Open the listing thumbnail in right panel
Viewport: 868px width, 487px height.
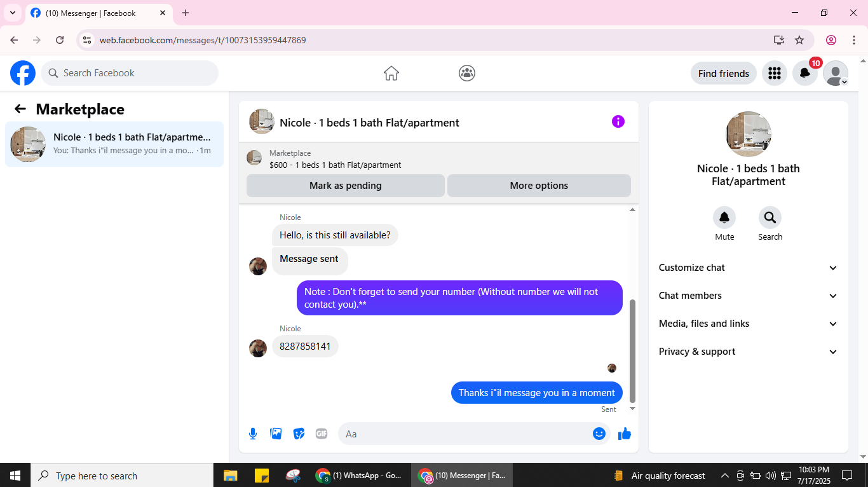pos(749,134)
